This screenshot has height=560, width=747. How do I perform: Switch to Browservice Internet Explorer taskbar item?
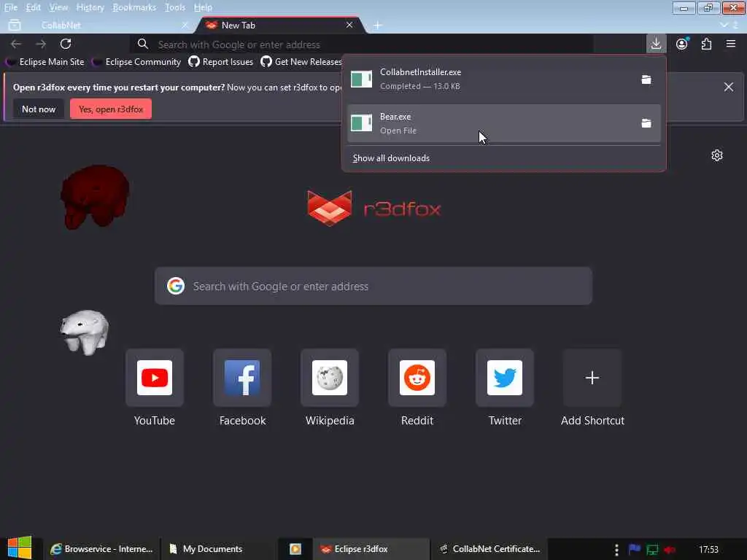click(x=102, y=549)
